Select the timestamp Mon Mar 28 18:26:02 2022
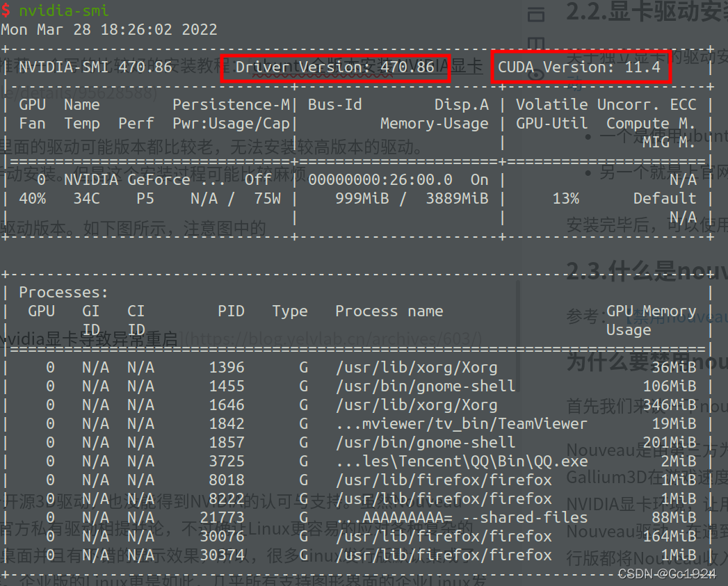The height and width of the screenshot is (586, 728). pyautogui.click(x=109, y=30)
